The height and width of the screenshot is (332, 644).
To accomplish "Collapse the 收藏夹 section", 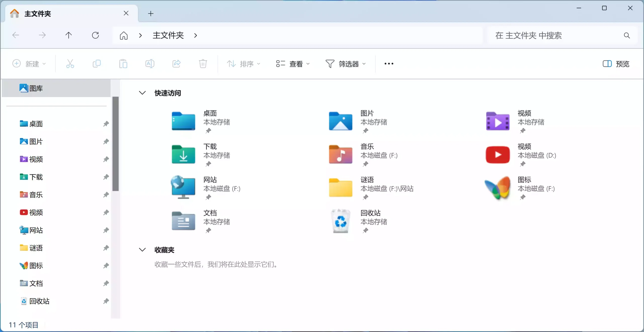I will [142, 250].
